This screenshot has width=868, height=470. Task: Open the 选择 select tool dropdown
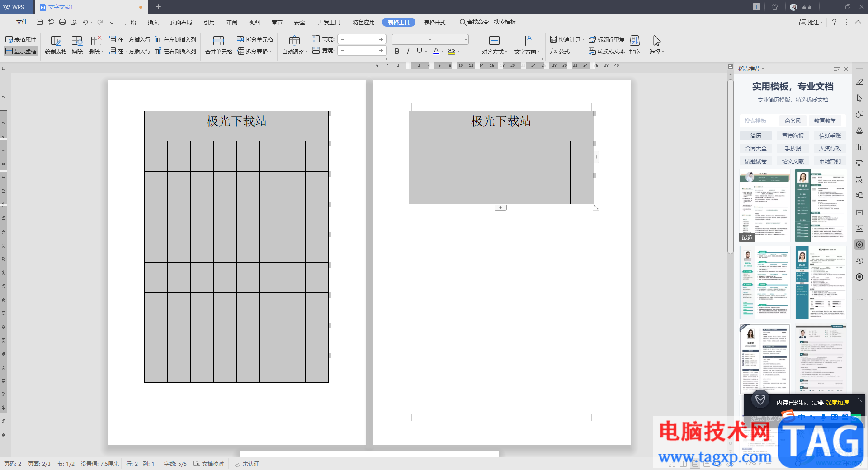[x=657, y=45]
